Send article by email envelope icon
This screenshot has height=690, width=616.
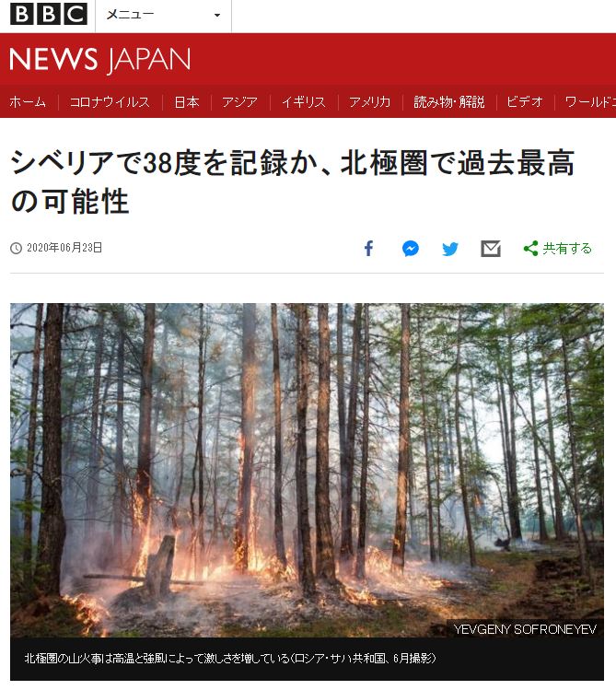pos(491,249)
